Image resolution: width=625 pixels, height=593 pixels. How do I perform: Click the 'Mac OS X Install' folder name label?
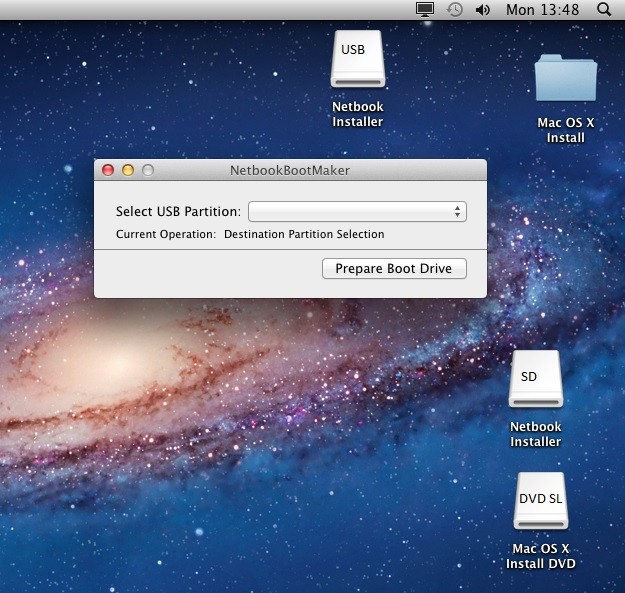565,130
